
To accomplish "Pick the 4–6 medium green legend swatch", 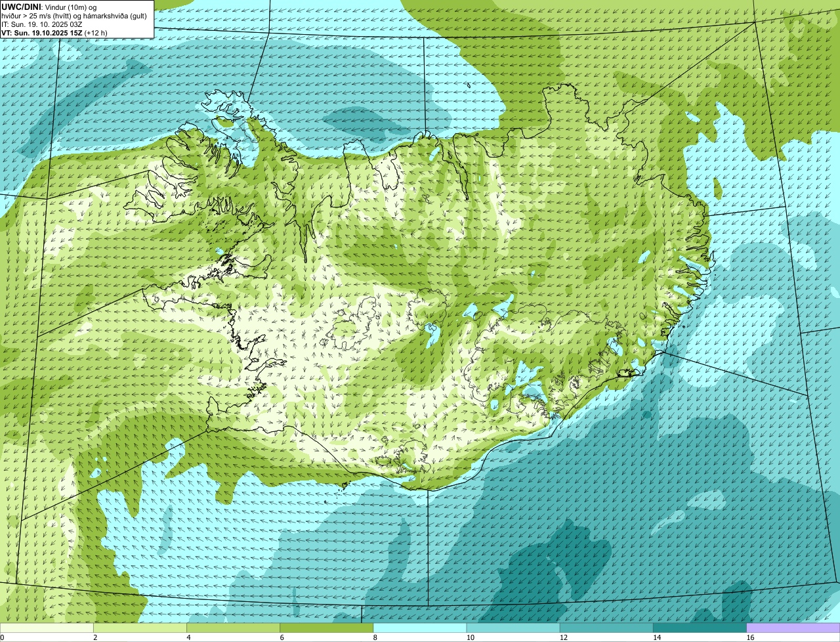I will click(x=233, y=628).
